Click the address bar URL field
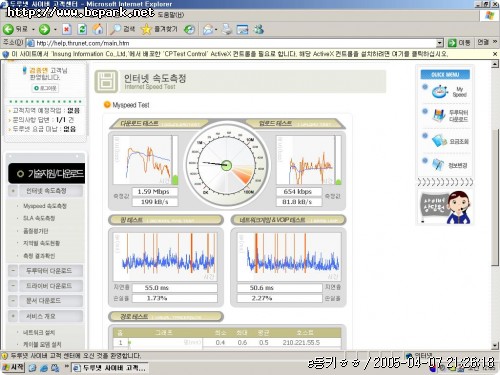Screen dimensions: 500x375 [x=235, y=43]
